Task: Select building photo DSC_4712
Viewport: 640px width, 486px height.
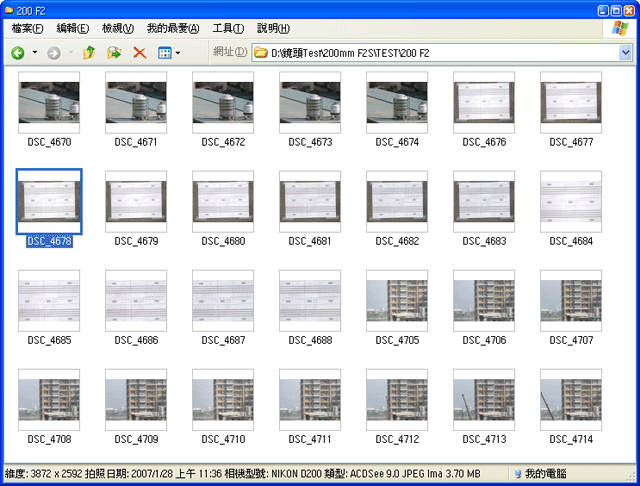Action: (397, 400)
